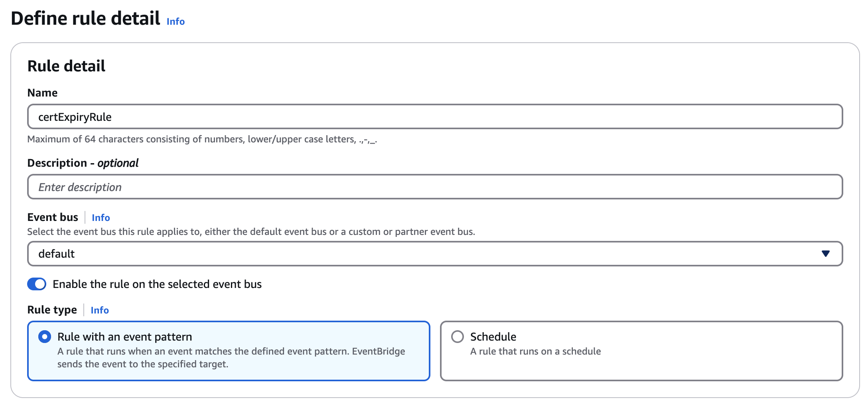Click the Rule with an event pattern card description
The height and width of the screenshot is (406, 868).
(231, 358)
